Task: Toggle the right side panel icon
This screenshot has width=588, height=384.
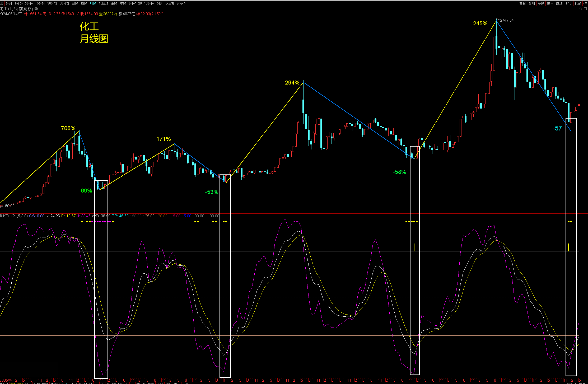Action: 585,9
